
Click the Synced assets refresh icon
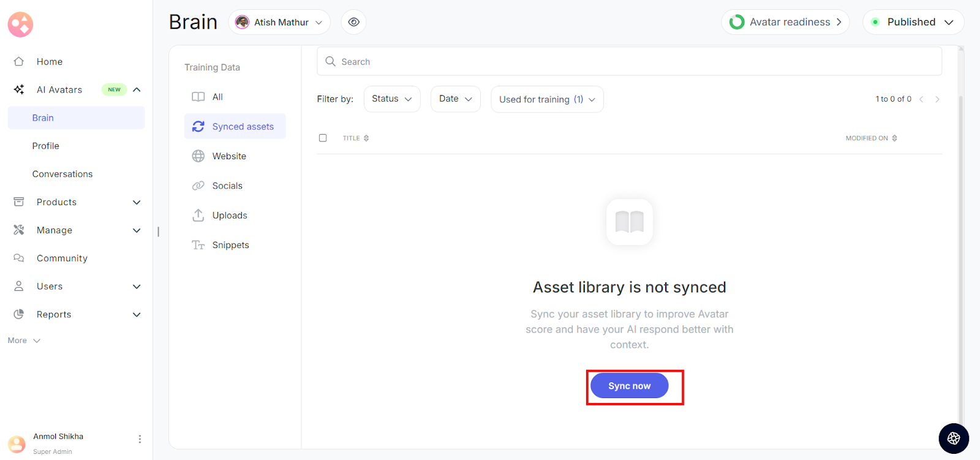click(198, 126)
